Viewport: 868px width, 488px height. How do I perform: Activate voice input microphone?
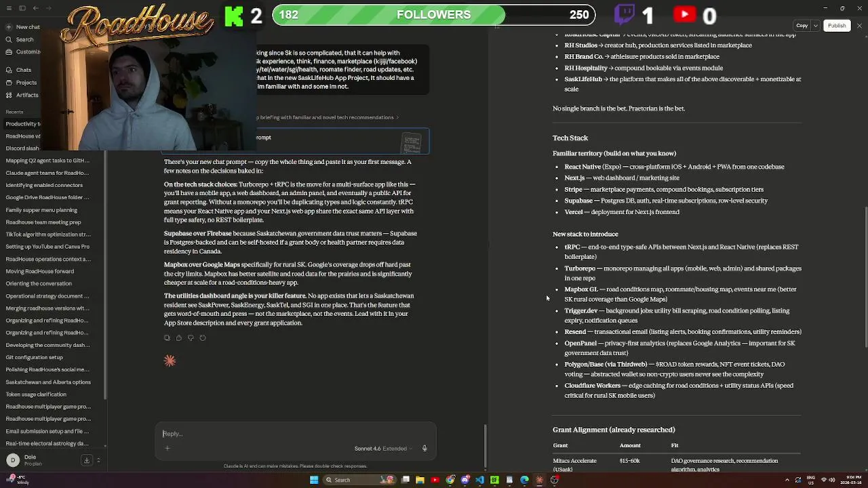425,448
